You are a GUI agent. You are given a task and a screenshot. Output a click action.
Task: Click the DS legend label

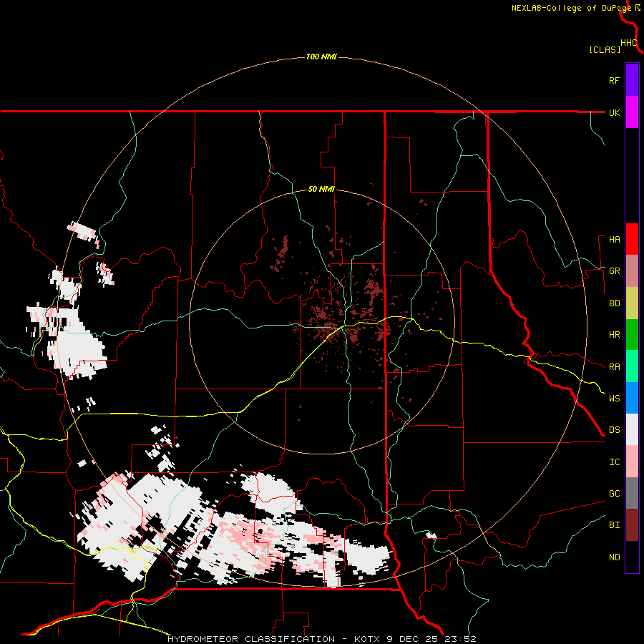pos(614,430)
